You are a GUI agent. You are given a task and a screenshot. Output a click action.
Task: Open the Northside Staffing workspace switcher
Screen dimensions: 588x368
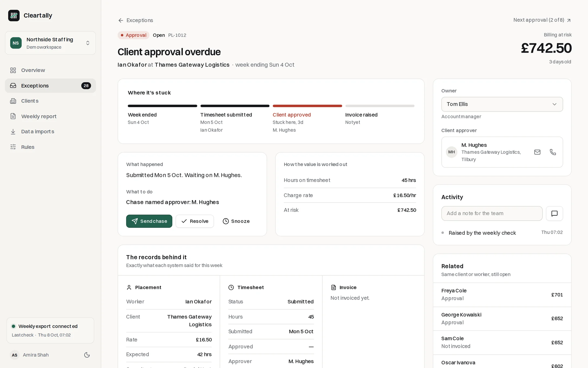point(50,43)
